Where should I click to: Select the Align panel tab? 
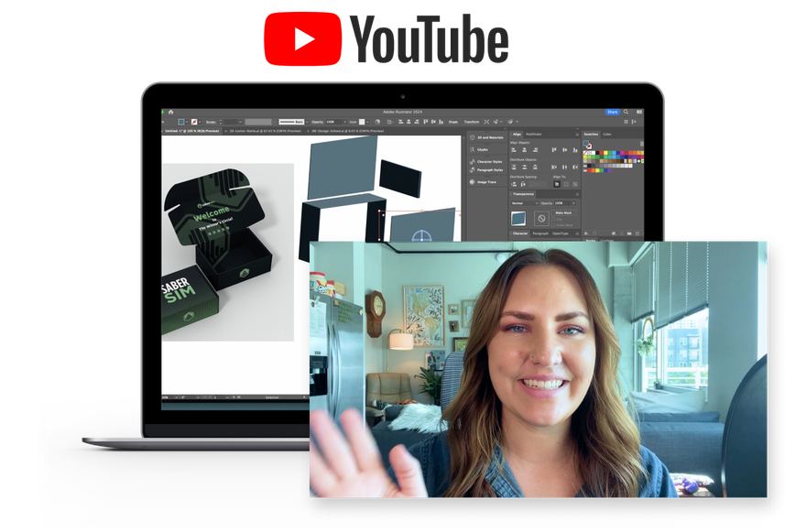point(517,135)
